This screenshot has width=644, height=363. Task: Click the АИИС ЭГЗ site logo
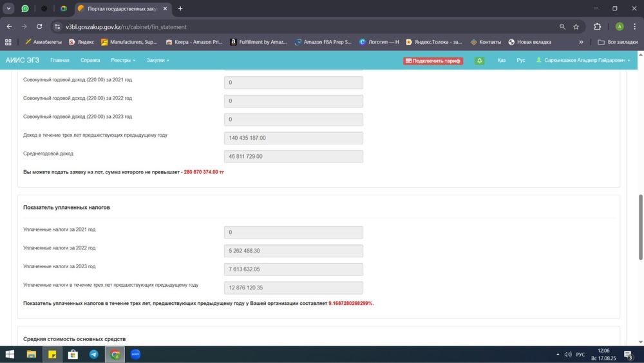pos(22,60)
